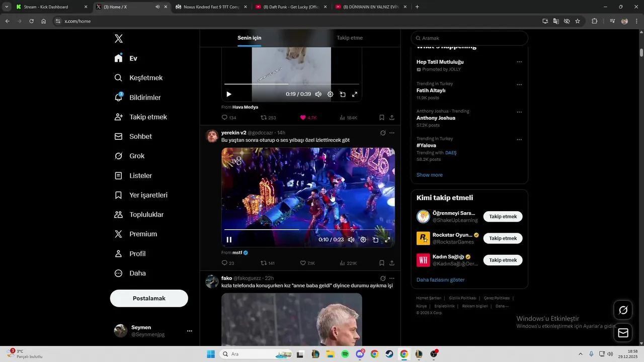Click the Aramak search field
The width and height of the screenshot is (644, 362).
[x=469, y=38]
